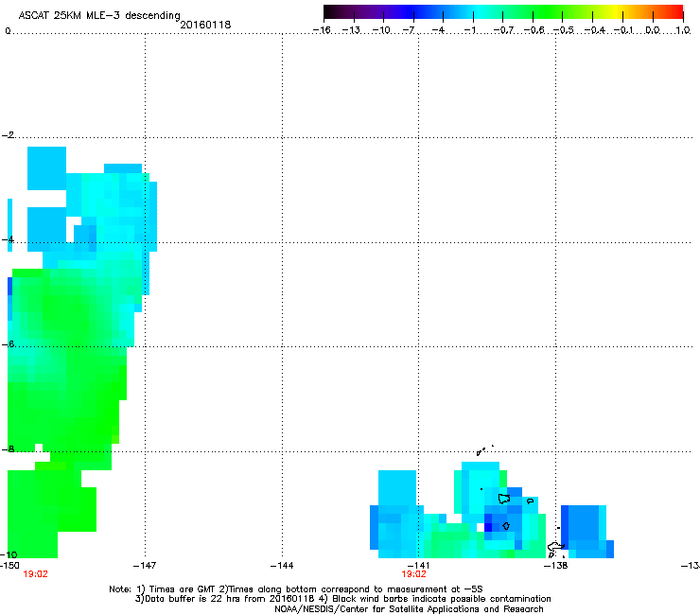700x615 pixels.
Task: Select the "Data buffer is 22 hrs" note line
Action: point(342,599)
